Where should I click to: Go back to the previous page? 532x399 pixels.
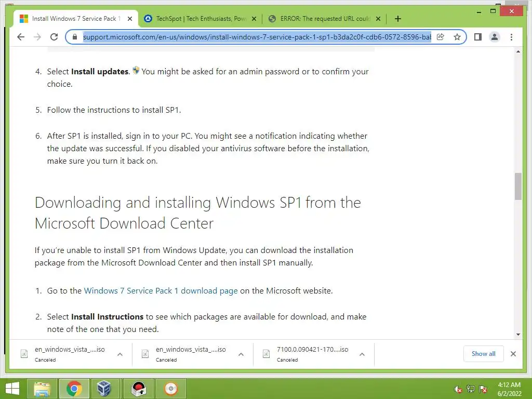[21, 37]
